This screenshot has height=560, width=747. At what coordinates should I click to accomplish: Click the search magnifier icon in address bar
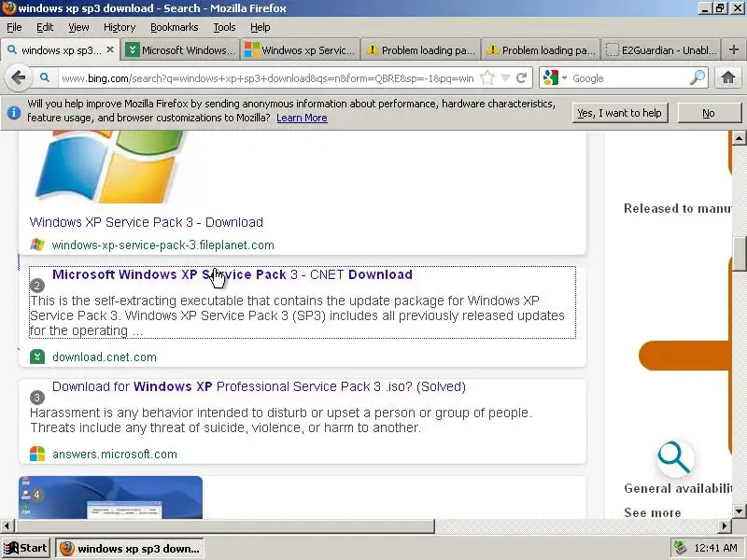(x=45, y=77)
